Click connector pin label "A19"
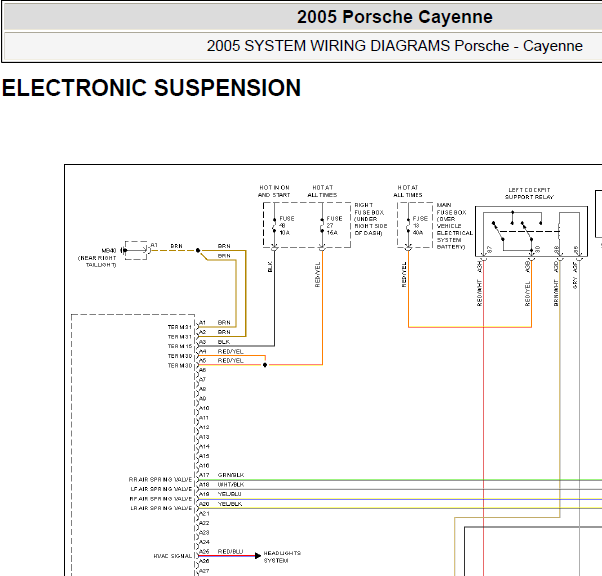Image resolution: width=602 pixels, height=576 pixels. click(x=204, y=494)
